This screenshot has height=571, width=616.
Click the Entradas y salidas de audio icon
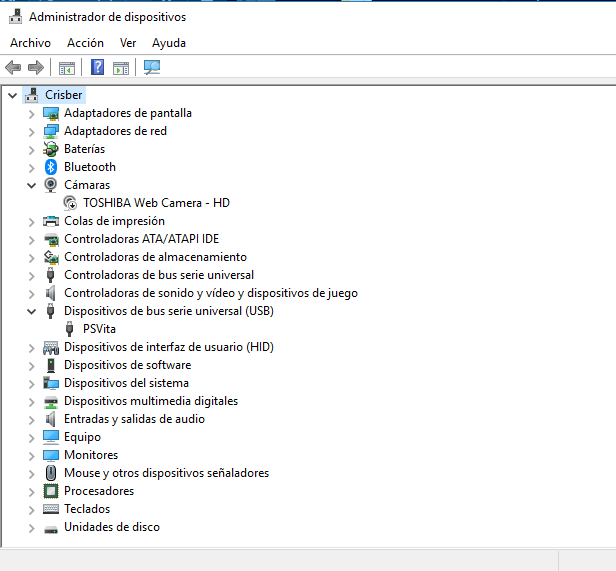pyautogui.click(x=50, y=419)
